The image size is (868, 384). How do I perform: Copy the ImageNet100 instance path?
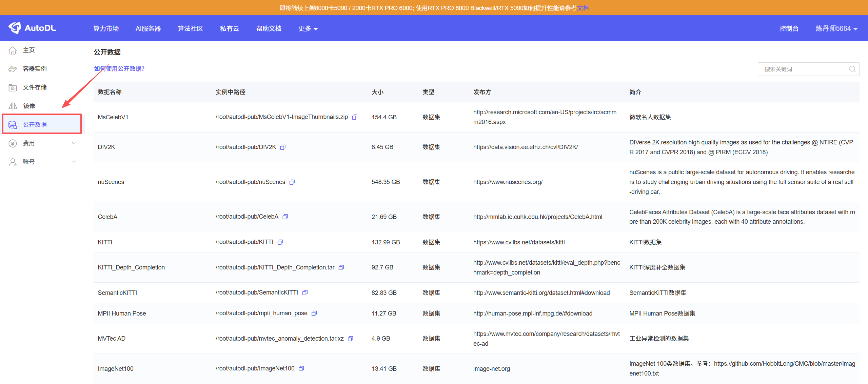coord(301,368)
